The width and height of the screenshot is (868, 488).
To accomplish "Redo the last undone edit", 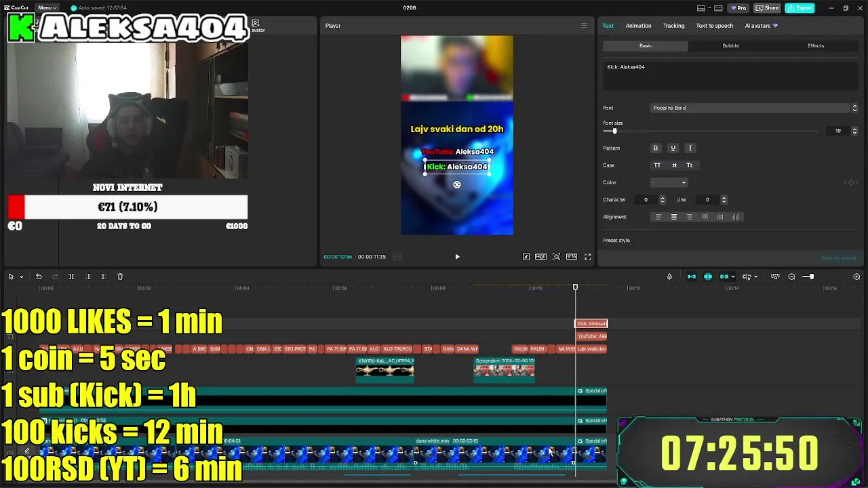I will click(x=55, y=277).
